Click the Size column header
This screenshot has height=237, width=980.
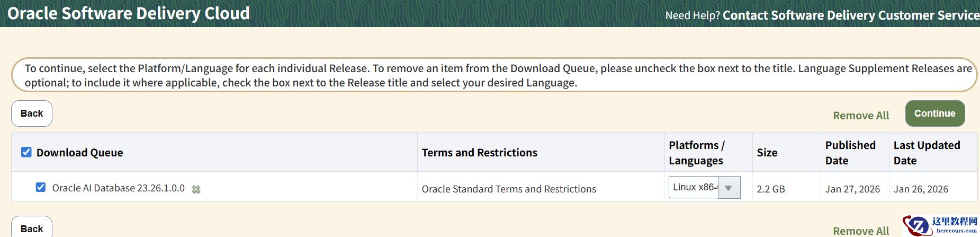click(767, 153)
